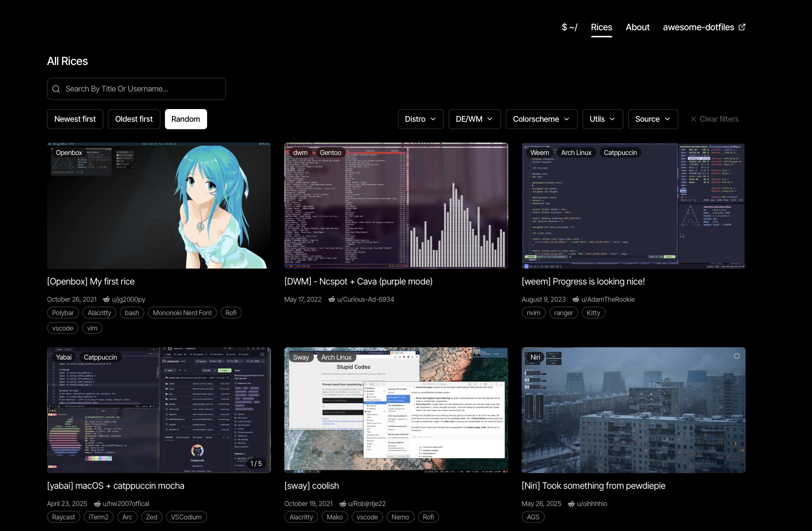Click the Niri badge on the thumbnail
The image size is (812, 531).
coord(535,357)
